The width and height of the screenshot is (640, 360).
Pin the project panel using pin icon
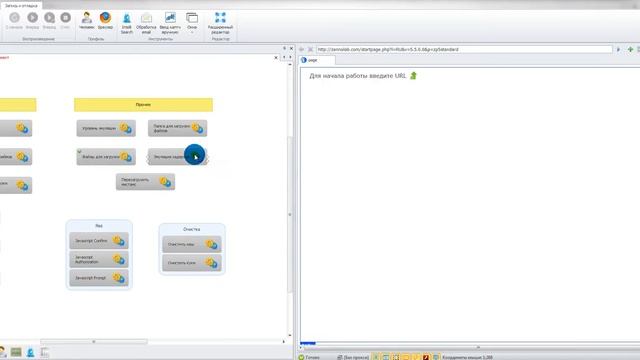[284, 48]
